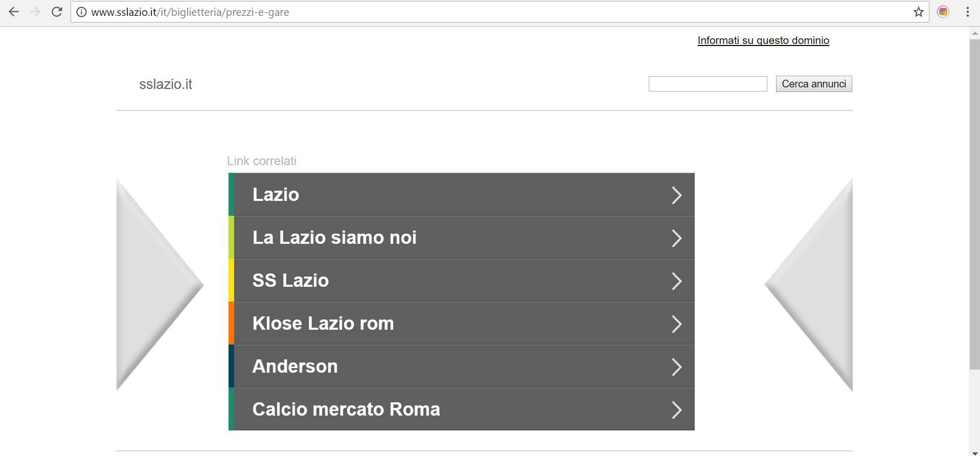Screen dimensions: 980x456
Task: Click the browser back arrow
Action: pos(14,12)
